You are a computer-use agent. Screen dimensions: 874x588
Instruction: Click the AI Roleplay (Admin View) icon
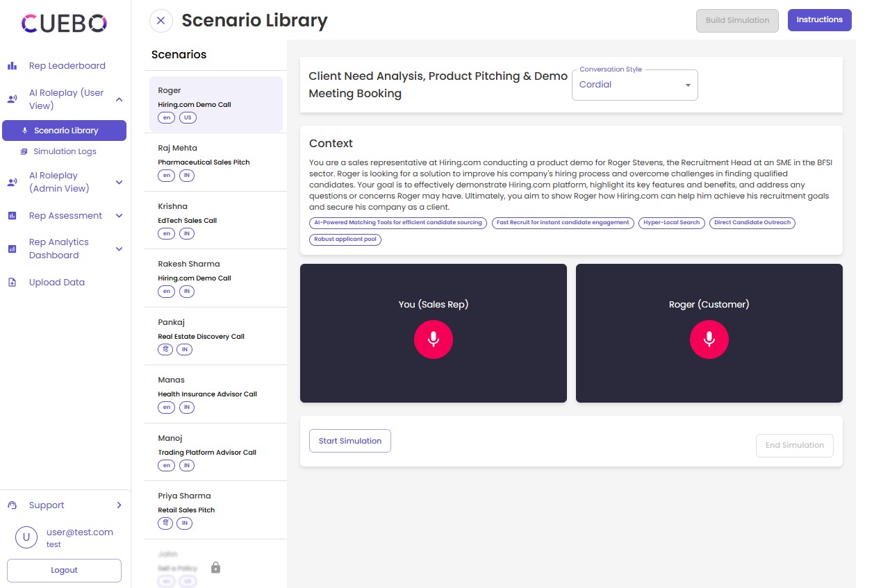(12, 182)
